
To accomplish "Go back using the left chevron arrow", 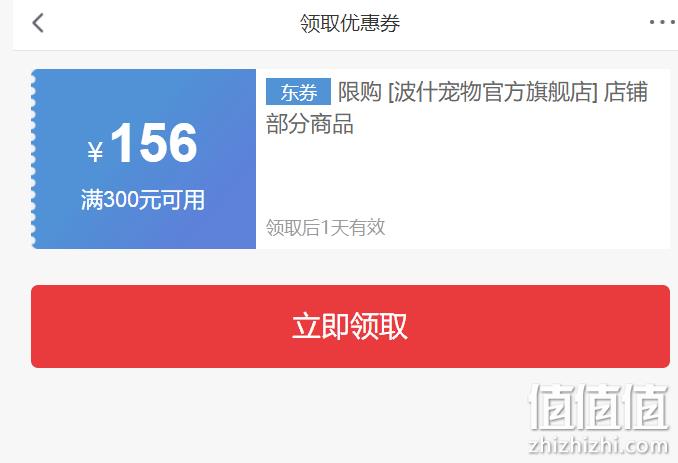I will [x=38, y=23].
